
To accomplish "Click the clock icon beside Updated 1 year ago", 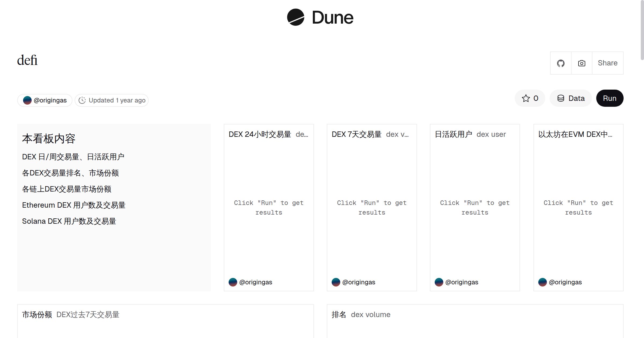I will 83,100.
